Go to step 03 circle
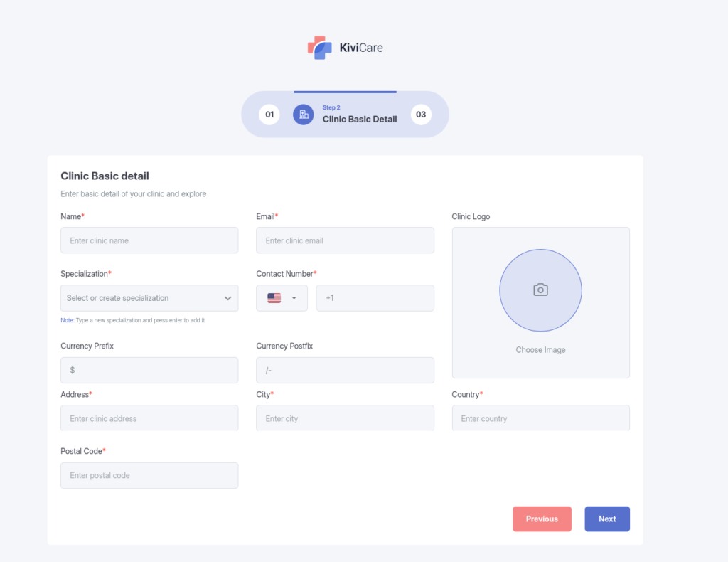 point(421,115)
